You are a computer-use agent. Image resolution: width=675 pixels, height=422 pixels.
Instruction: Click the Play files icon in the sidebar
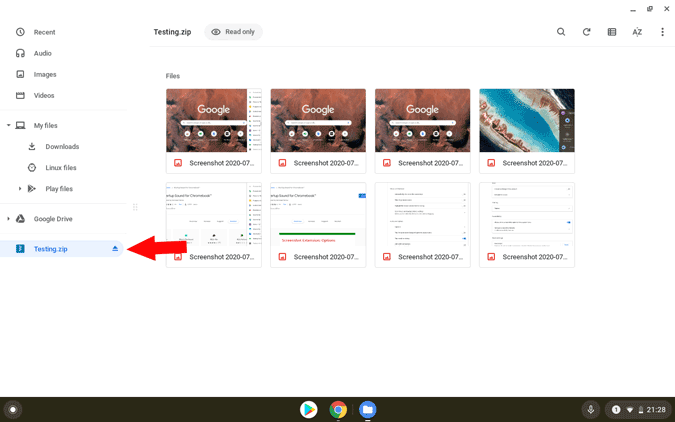pos(32,189)
